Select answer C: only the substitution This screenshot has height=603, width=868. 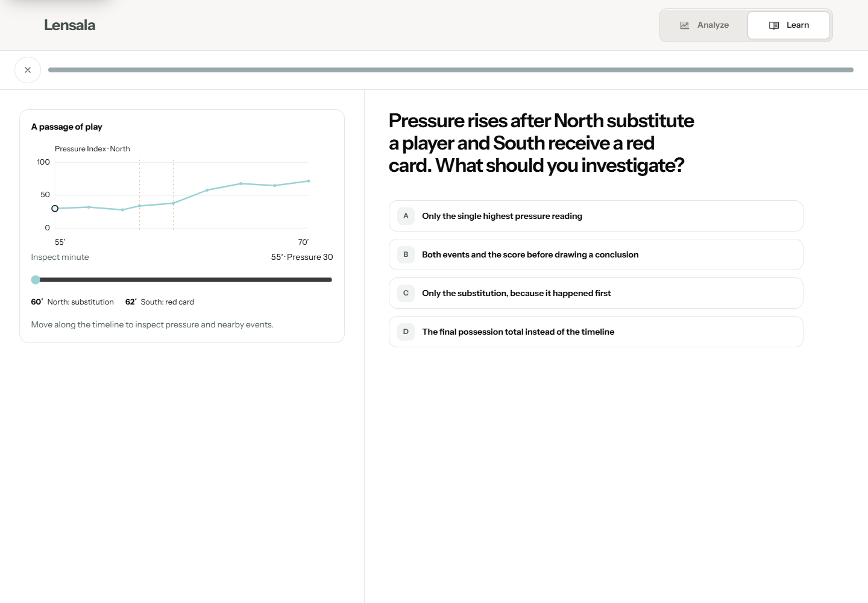click(x=596, y=293)
